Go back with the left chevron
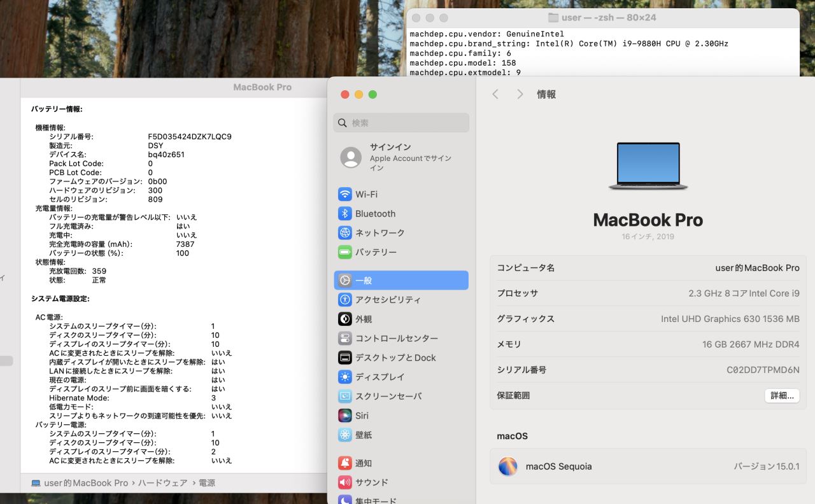 (x=495, y=94)
